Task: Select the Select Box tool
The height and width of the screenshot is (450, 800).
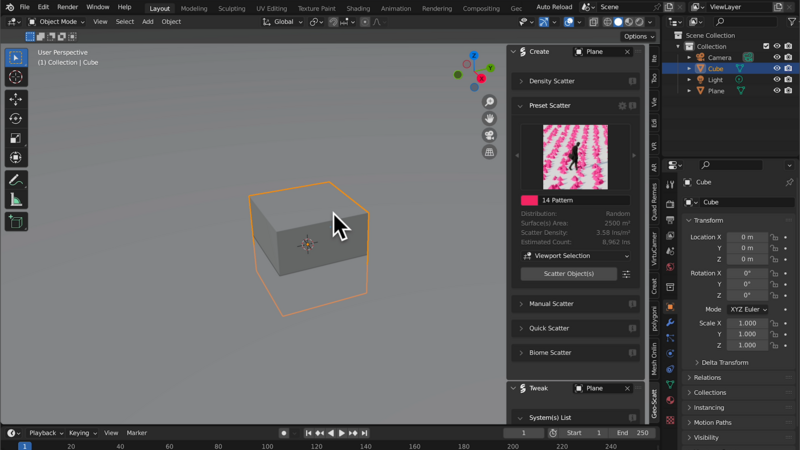Action: (16, 58)
